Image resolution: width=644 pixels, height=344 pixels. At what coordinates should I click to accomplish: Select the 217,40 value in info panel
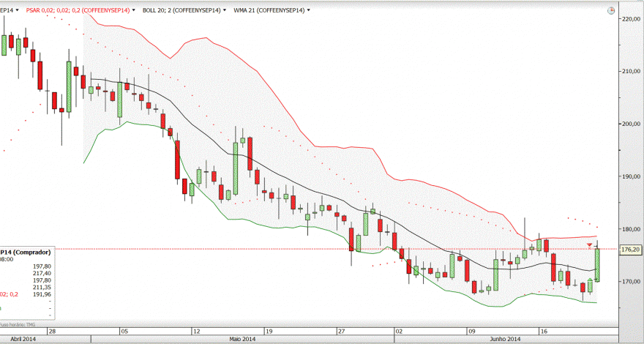42,273
